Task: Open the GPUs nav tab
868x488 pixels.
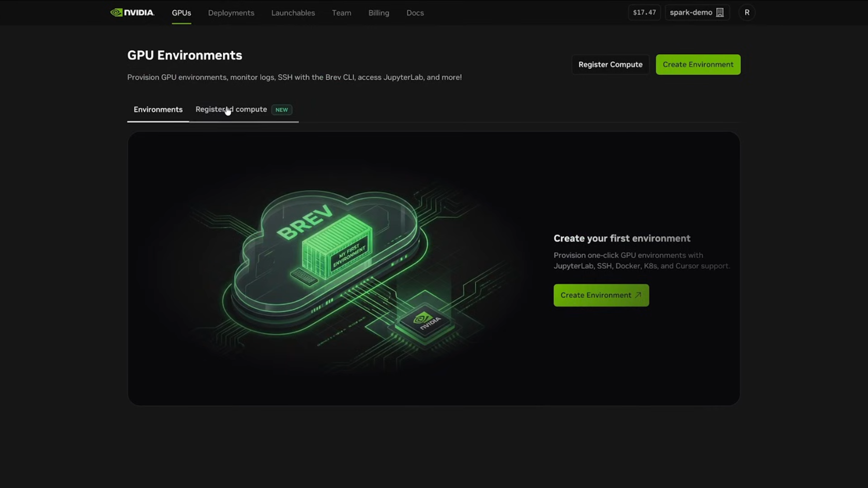Action: click(x=181, y=13)
